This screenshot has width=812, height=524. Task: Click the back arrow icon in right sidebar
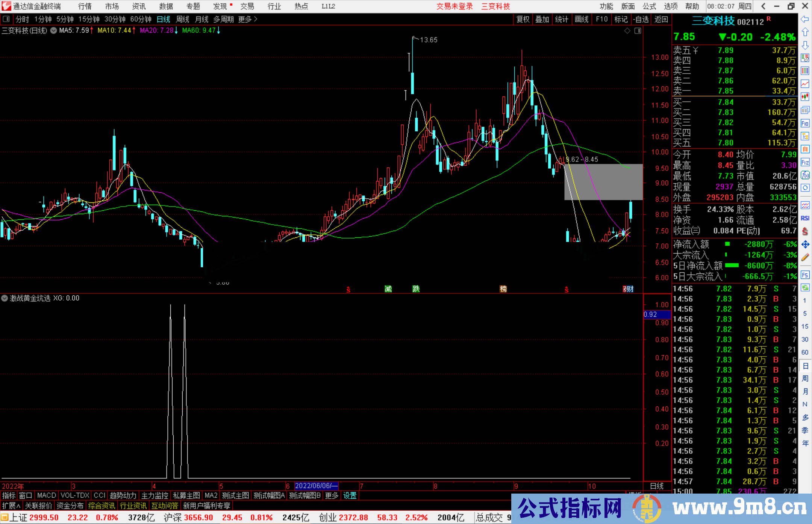[x=805, y=19]
